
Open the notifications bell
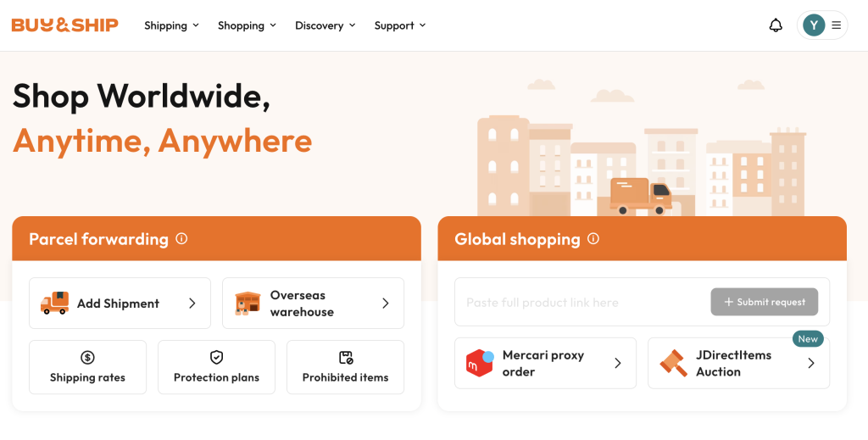pos(776,25)
